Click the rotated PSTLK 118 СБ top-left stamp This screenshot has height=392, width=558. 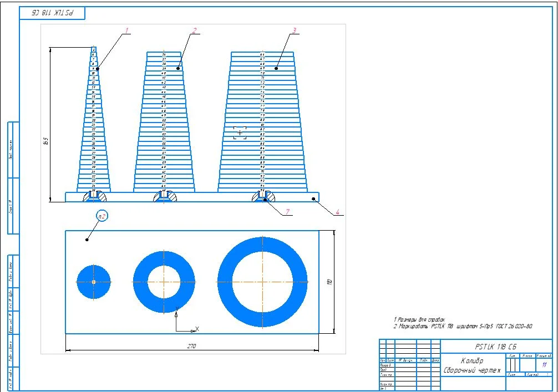[54, 12]
